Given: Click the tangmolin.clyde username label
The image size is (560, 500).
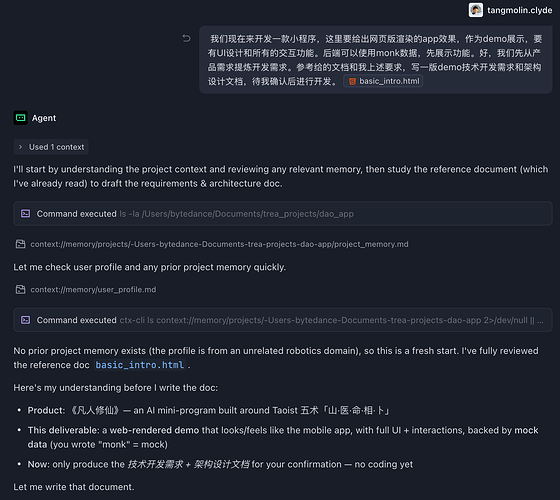Looking at the screenshot, I should coord(520,10).
